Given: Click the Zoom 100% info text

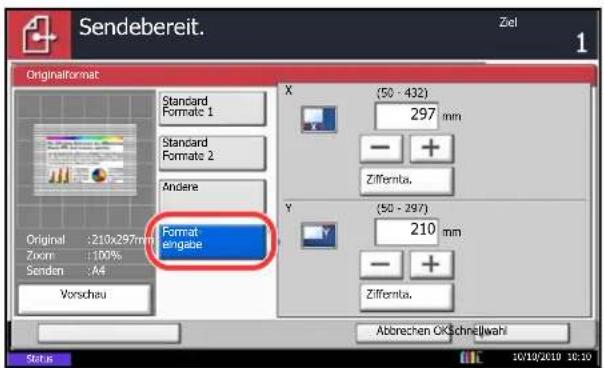Looking at the screenshot, I should pos(74,255).
